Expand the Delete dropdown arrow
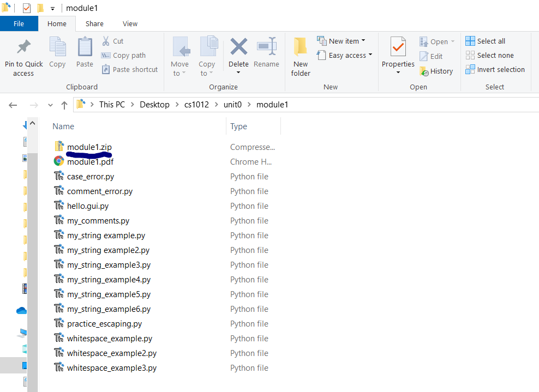Image resolution: width=539 pixels, height=392 pixels. (x=238, y=73)
